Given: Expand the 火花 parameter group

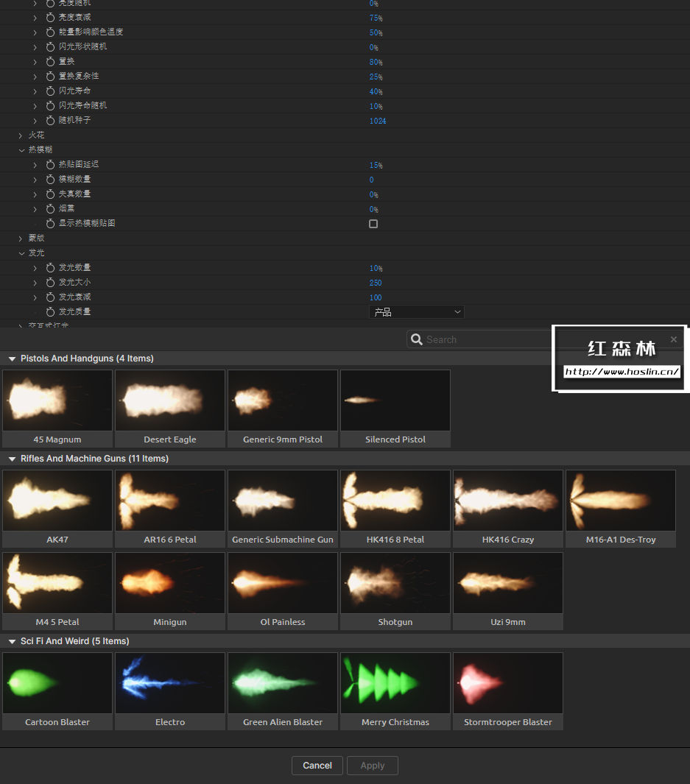Looking at the screenshot, I should click(x=20, y=135).
